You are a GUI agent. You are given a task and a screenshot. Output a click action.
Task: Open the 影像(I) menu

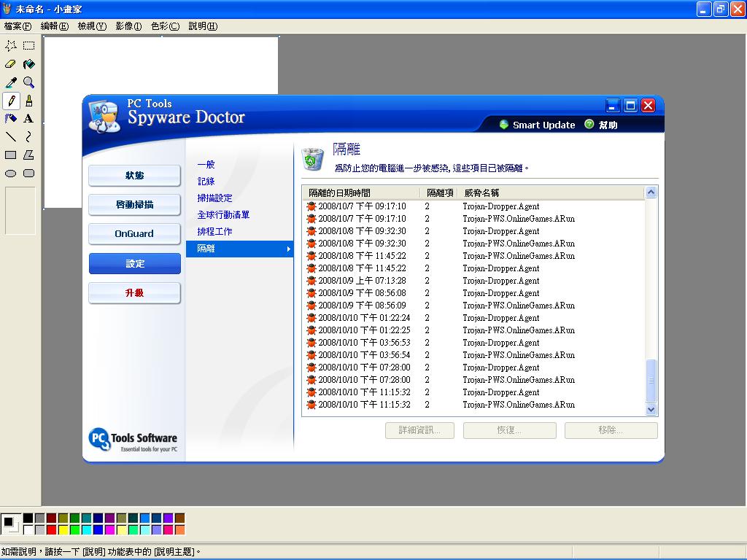tap(128, 26)
